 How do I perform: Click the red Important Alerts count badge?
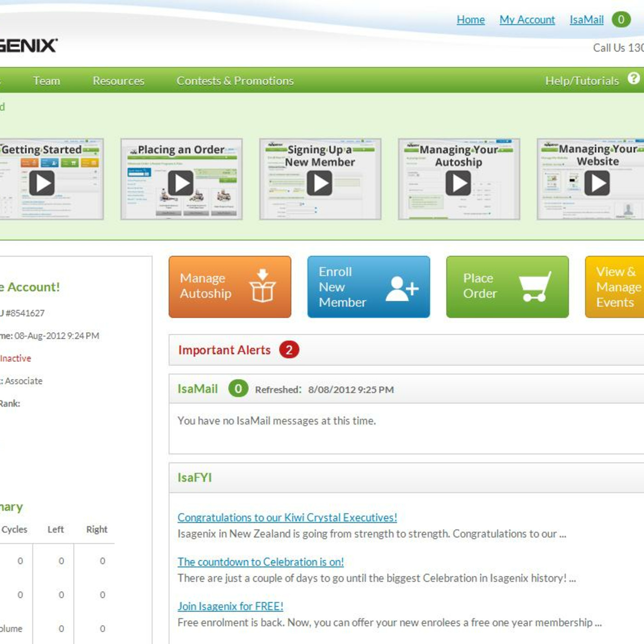click(x=289, y=350)
